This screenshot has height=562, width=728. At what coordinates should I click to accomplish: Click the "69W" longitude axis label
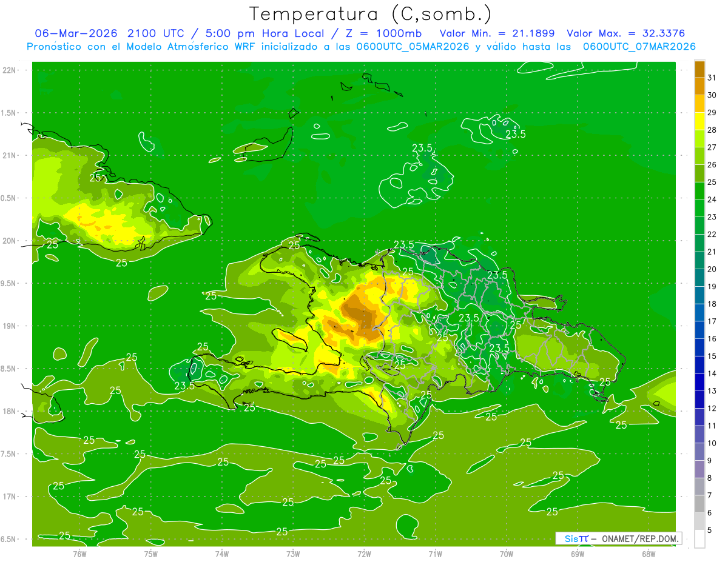(x=577, y=554)
